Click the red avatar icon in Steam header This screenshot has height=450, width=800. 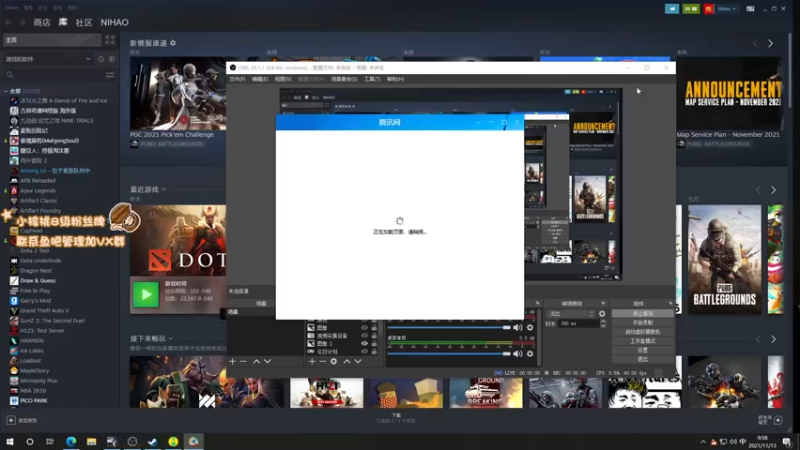tap(708, 9)
